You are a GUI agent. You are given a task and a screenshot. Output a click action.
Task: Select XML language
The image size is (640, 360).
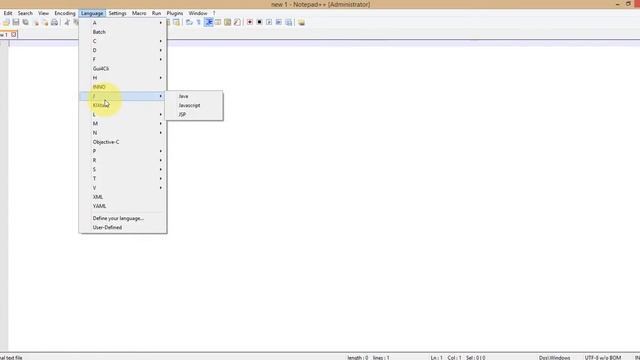[x=123, y=197]
